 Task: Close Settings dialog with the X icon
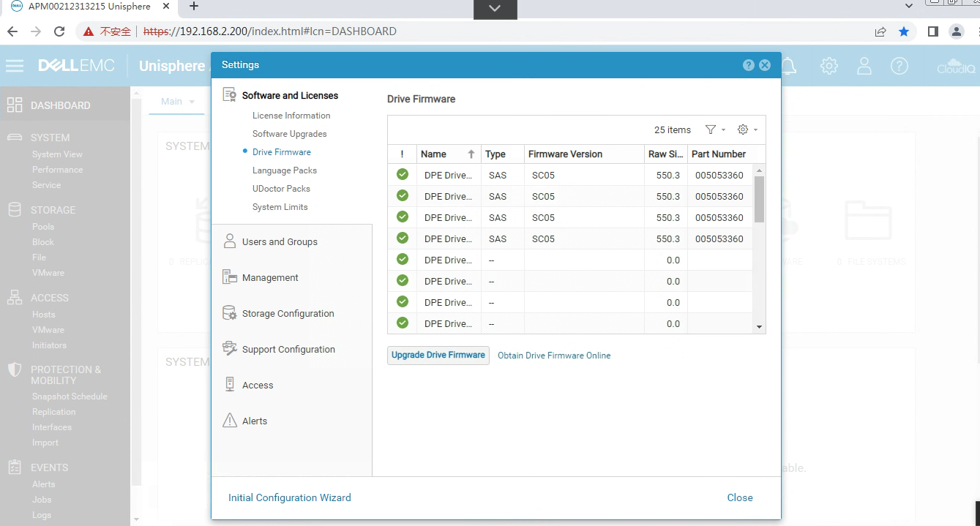pos(765,65)
